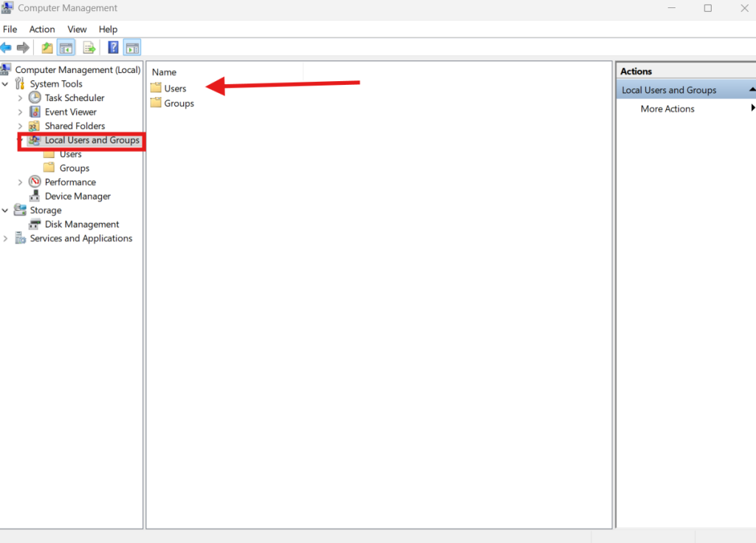Click the Name column header

pos(163,72)
